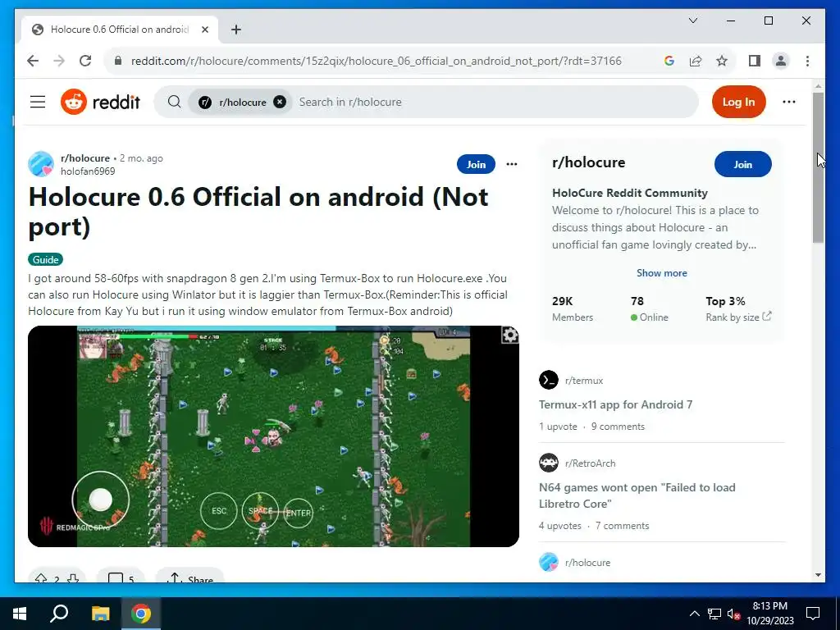Open the Reddit header three-dot menu
Screen dimensions: 840x630
click(788, 102)
